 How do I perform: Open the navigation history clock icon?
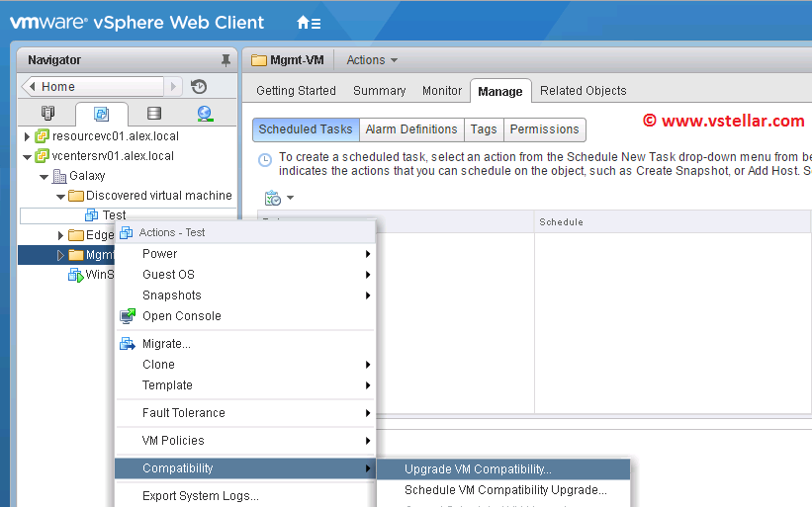click(x=199, y=87)
